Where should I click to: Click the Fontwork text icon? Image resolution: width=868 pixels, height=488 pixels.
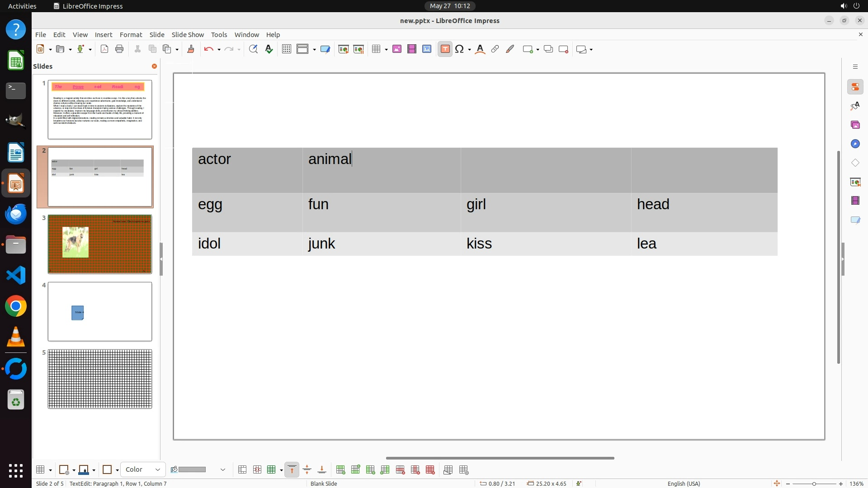pyautogui.click(x=480, y=49)
